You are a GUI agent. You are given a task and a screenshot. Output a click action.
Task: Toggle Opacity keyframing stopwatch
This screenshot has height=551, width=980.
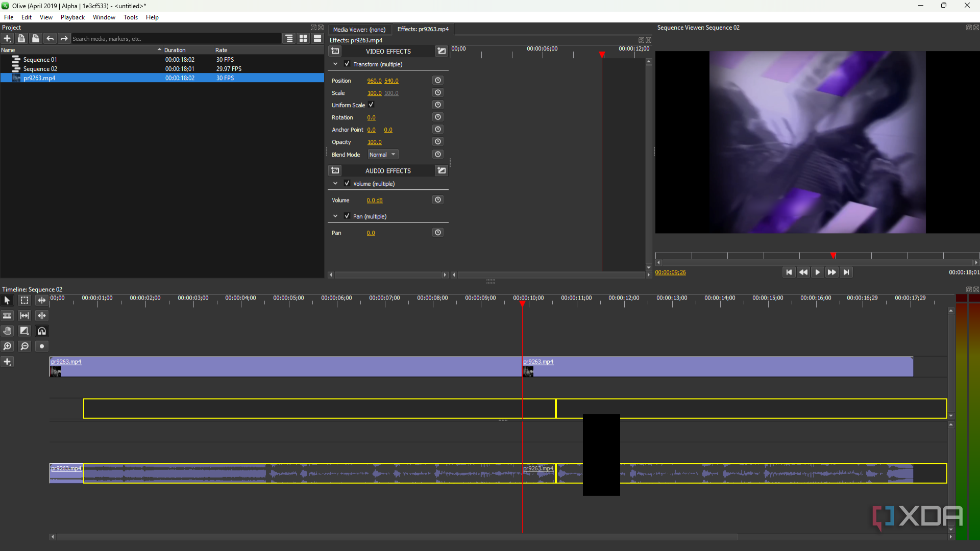pos(438,141)
